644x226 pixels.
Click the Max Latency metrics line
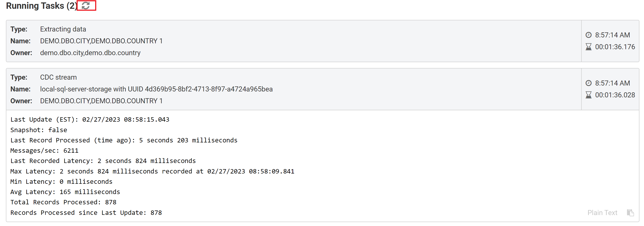tap(152, 171)
